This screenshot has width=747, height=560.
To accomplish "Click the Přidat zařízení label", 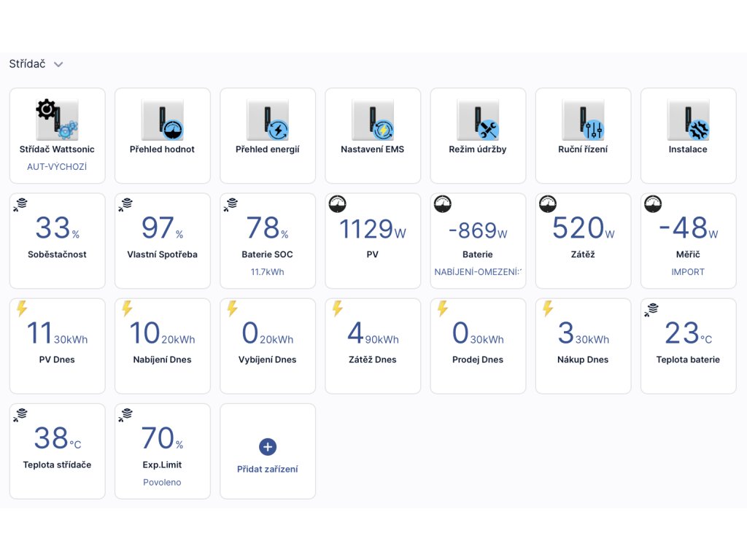I will pos(267,470).
